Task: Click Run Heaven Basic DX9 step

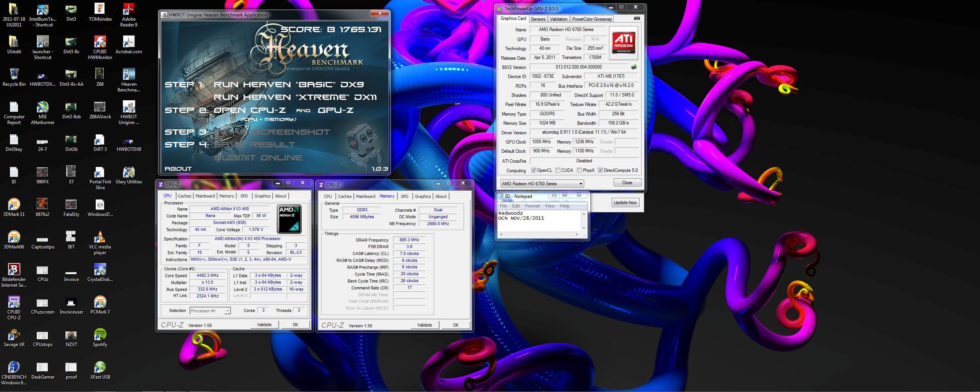Action: point(289,85)
